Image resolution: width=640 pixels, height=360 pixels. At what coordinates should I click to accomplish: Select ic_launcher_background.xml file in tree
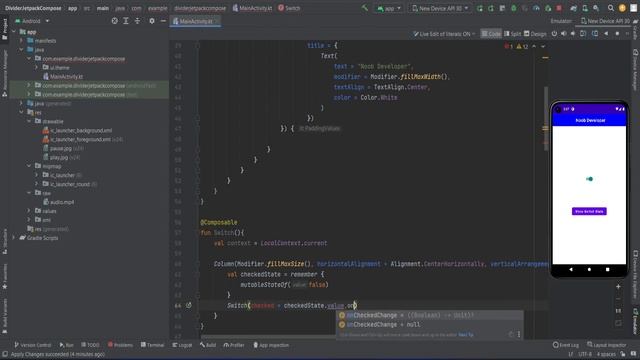pos(77,130)
